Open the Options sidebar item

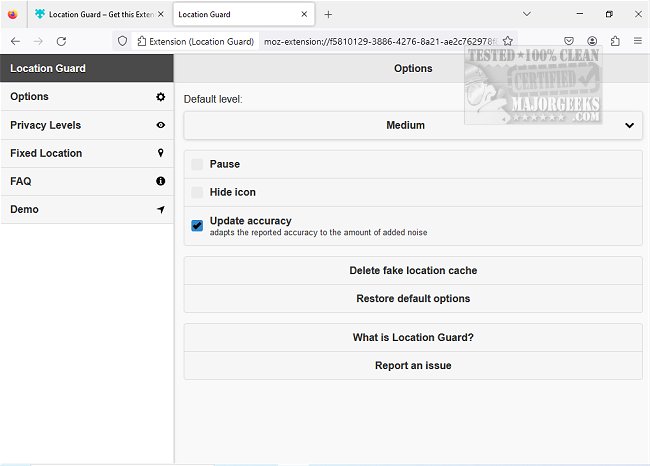click(87, 97)
